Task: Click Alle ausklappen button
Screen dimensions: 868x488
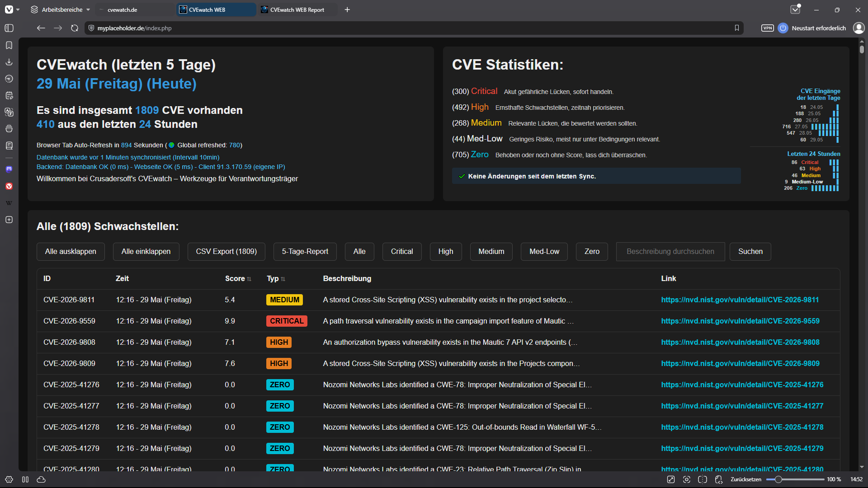Action: pyautogui.click(x=71, y=252)
